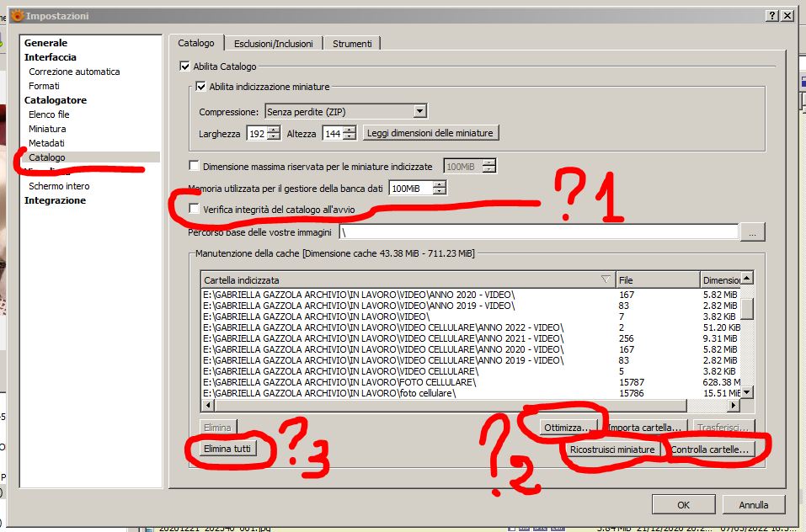Select the row ending IN LAVORO\VIDEO CELLULARE\
The width and height of the screenshot is (806, 532).
click(471, 370)
